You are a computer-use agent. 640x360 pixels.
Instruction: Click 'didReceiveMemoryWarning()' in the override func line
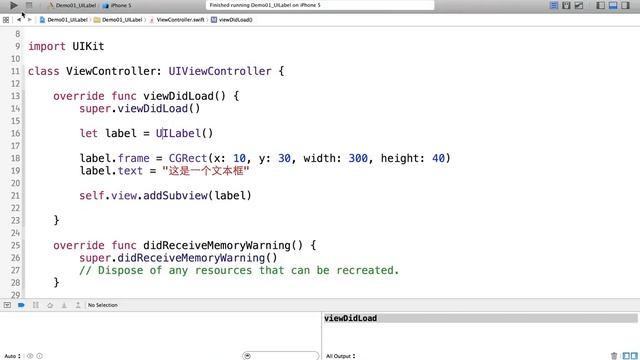pos(223,245)
